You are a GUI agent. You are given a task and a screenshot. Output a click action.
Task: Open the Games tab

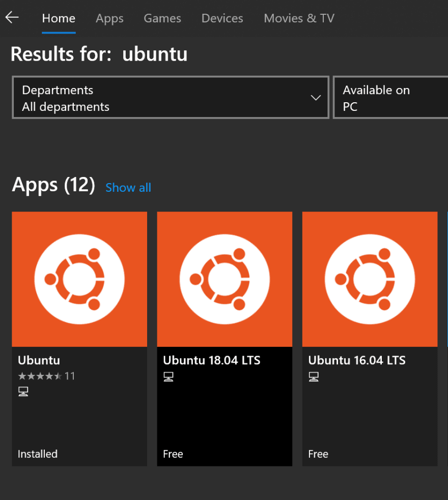tap(162, 18)
